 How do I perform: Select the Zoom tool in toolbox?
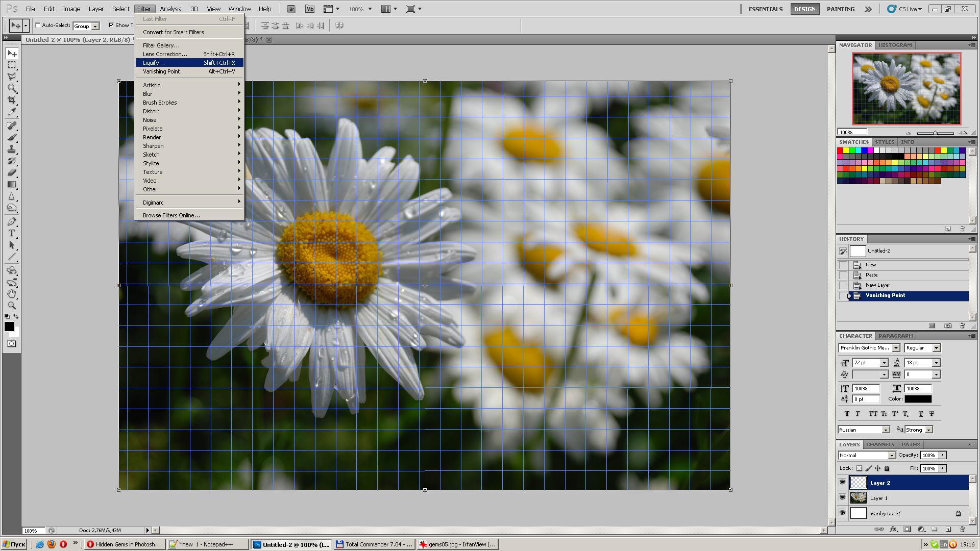[12, 306]
